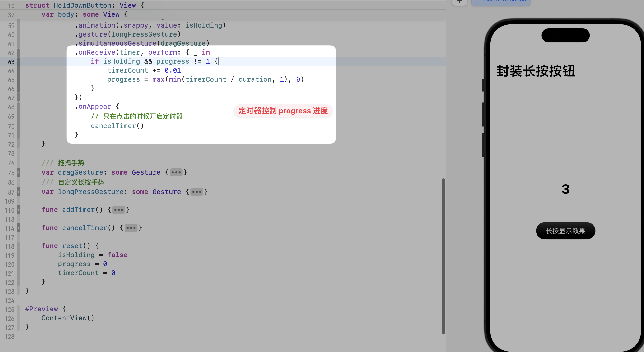Click the progress = max(min(...)) line
Screen dimensions: 644x352
pyautogui.click(x=205, y=79)
